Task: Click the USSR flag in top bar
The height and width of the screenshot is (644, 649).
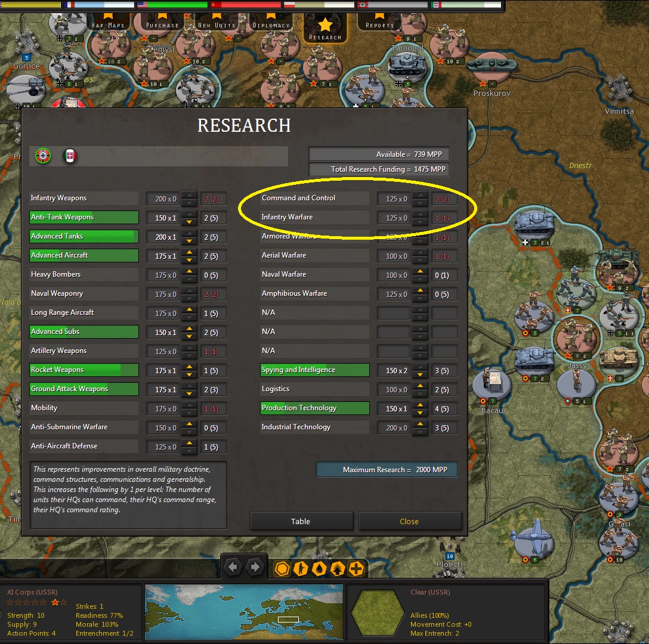Action: coord(216,5)
